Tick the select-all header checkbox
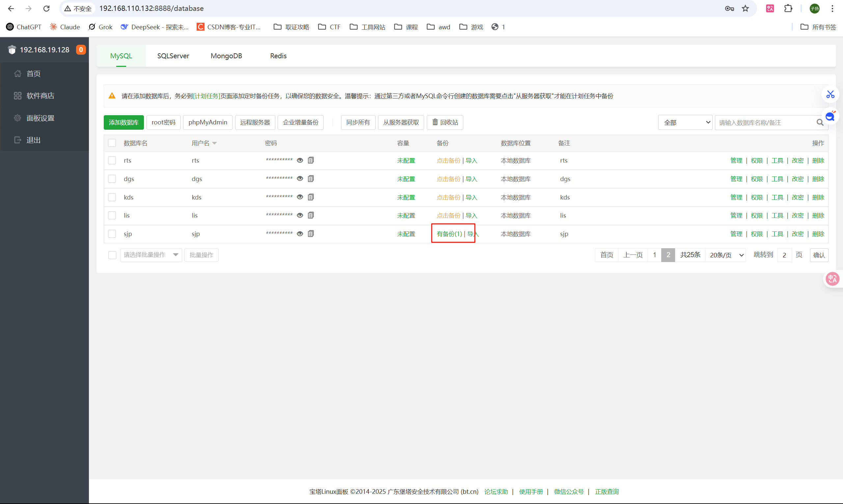This screenshot has width=843, height=504. 112,143
